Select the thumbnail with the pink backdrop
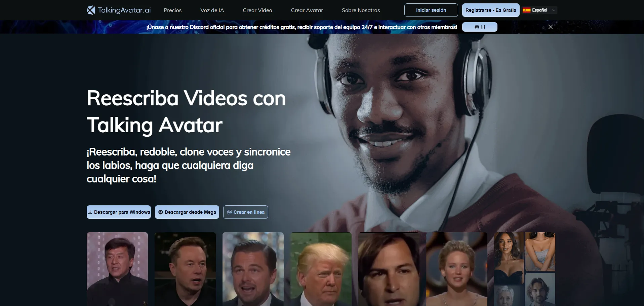The height and width of the screenshot is (306, 644). 117,269
